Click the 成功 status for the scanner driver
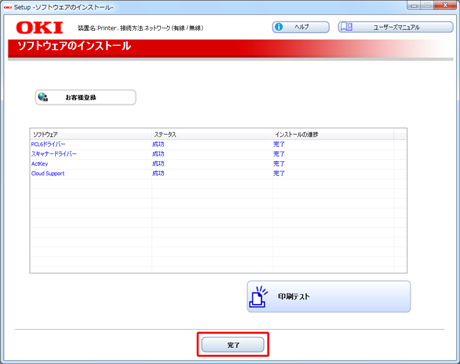This screenshot has height=364, width=460. click(x=158, y=154)
